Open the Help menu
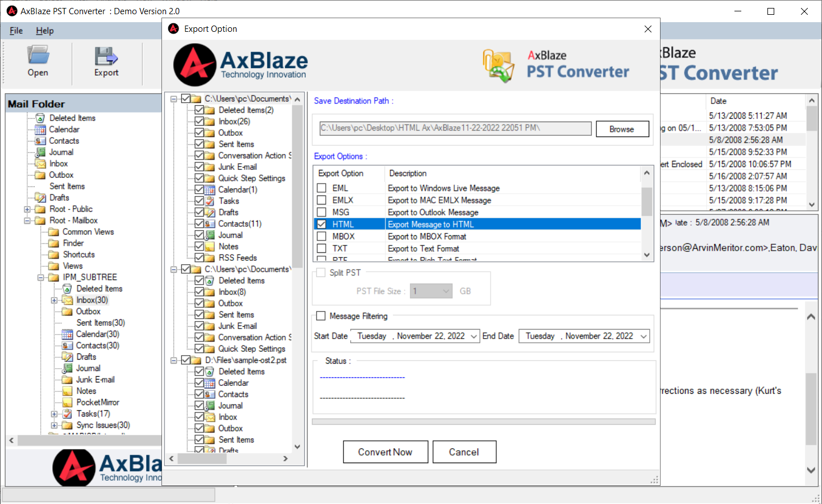The height and width of the screenshot is (504, 822). 45,31
